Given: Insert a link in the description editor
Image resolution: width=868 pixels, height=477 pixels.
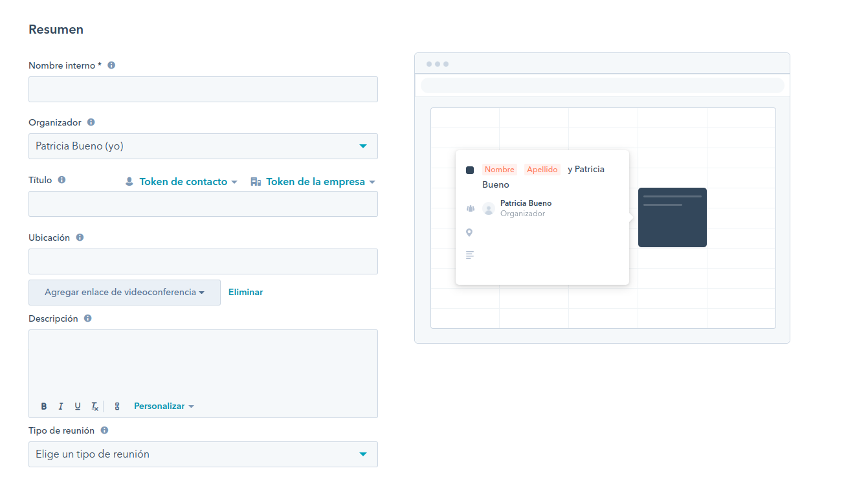Looking at the screenshot, I should 117,406.
